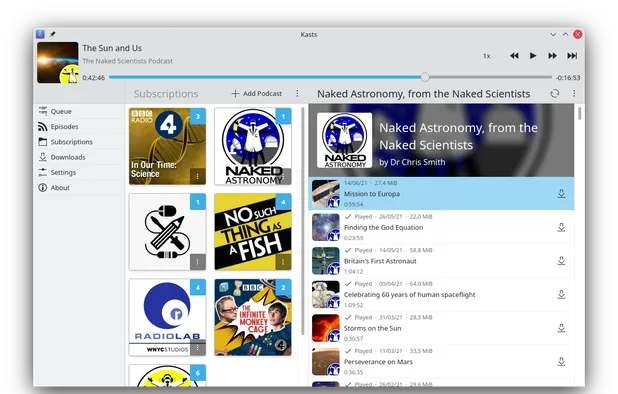Viewport: 618px width, 394px height.
Task: Open the Episodes page
Action: [x=79, y=126]
